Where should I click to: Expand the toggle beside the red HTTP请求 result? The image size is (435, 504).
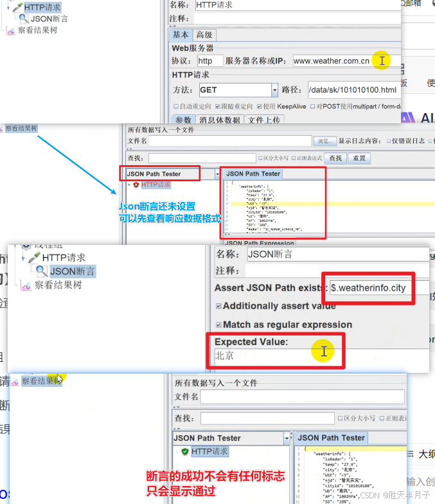[129, 185]
